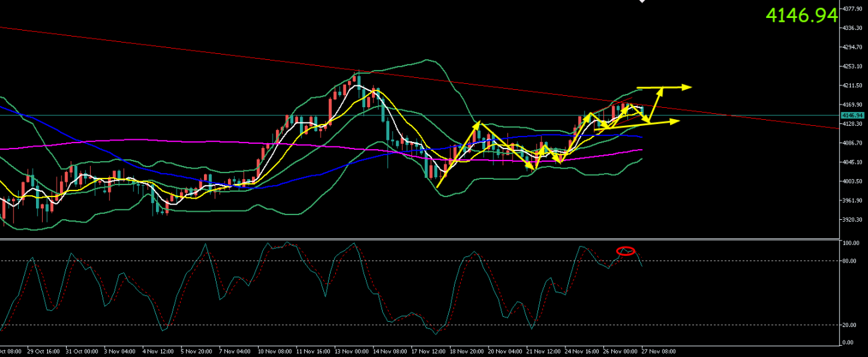
Task: Click the 4253.10 label on price axis
Action: click(853, 67)
